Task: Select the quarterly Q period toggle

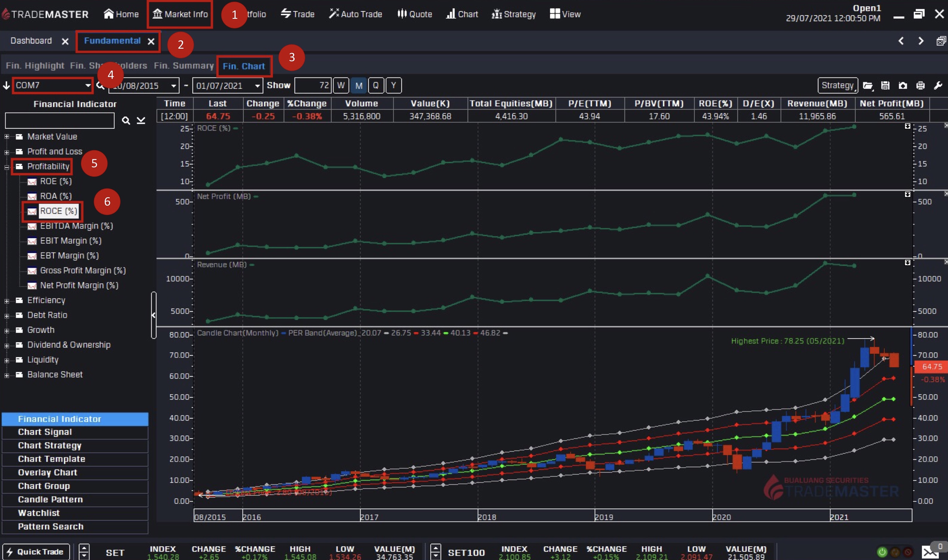Action: (376, 85)
